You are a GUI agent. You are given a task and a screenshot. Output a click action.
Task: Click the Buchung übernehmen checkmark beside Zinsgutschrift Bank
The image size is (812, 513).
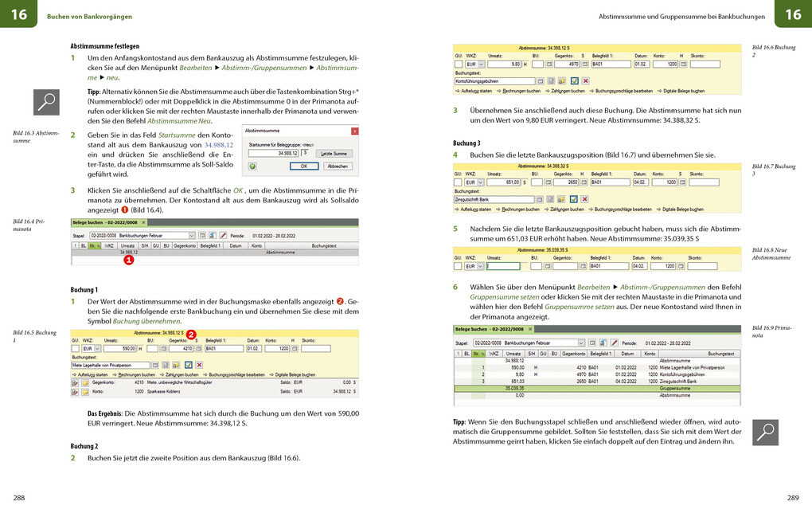573,199
